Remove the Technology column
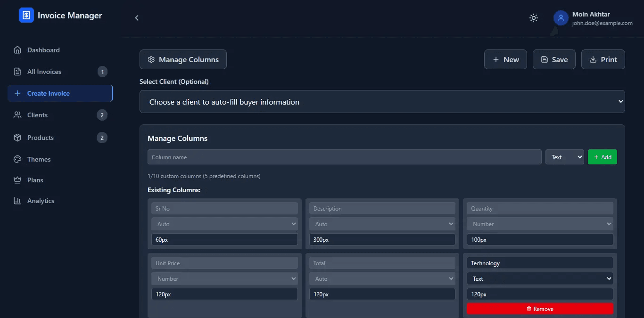The width and height of the screenshot is (644, 318). [x=540, y=309]
